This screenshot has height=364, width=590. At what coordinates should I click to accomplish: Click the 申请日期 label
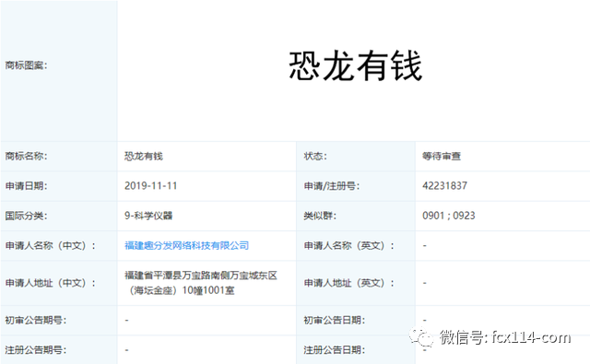26,186
